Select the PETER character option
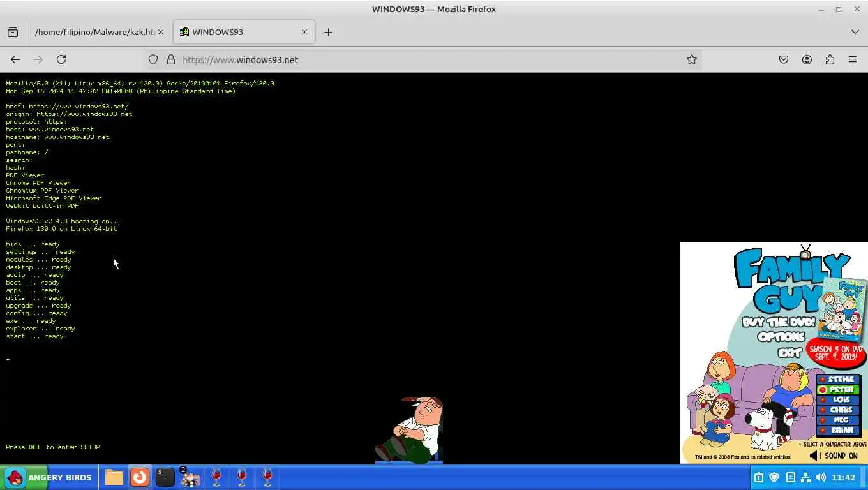 pyautogui.click(x=839, y=389)
